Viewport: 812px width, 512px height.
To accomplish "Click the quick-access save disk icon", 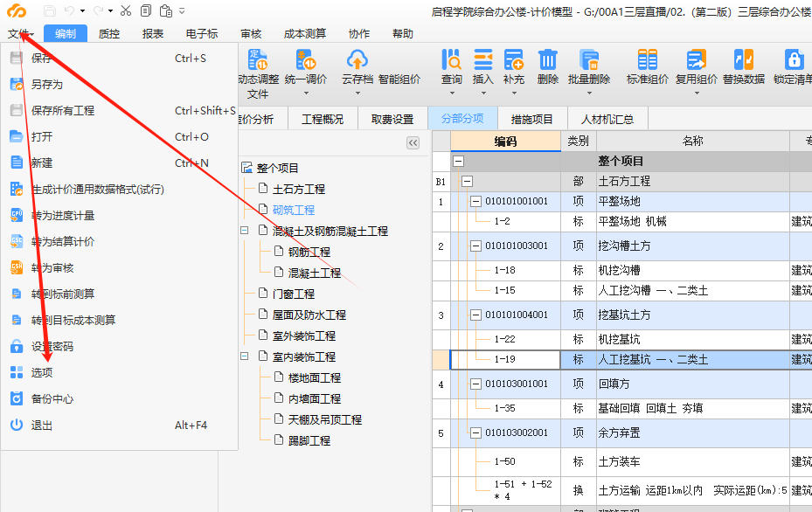I will click(x=49, y=10).
